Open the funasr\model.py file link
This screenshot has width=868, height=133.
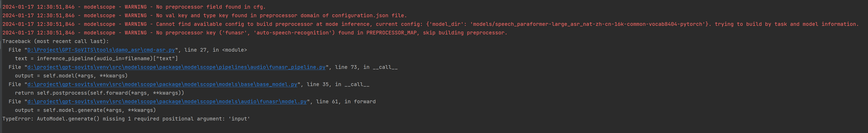coord(167,101)
